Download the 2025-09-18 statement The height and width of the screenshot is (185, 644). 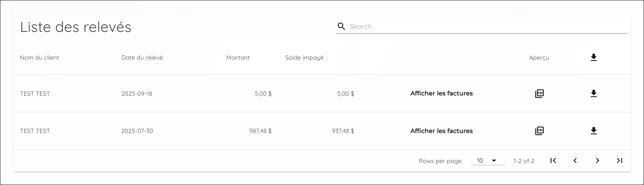pos(594,93)
